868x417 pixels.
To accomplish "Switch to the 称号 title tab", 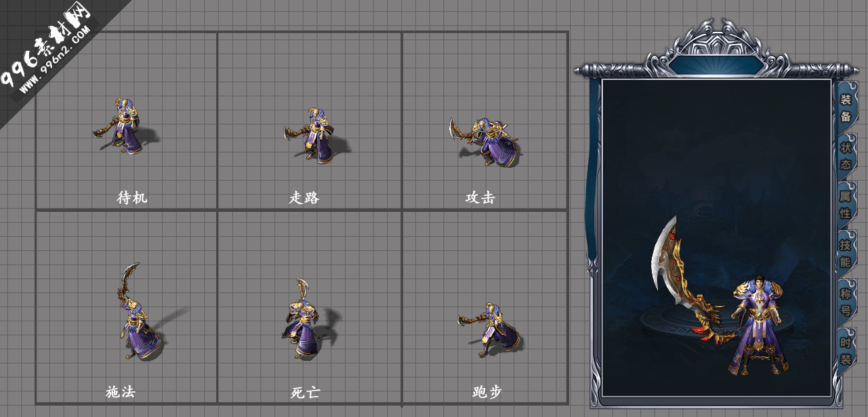I will (846, 302).
